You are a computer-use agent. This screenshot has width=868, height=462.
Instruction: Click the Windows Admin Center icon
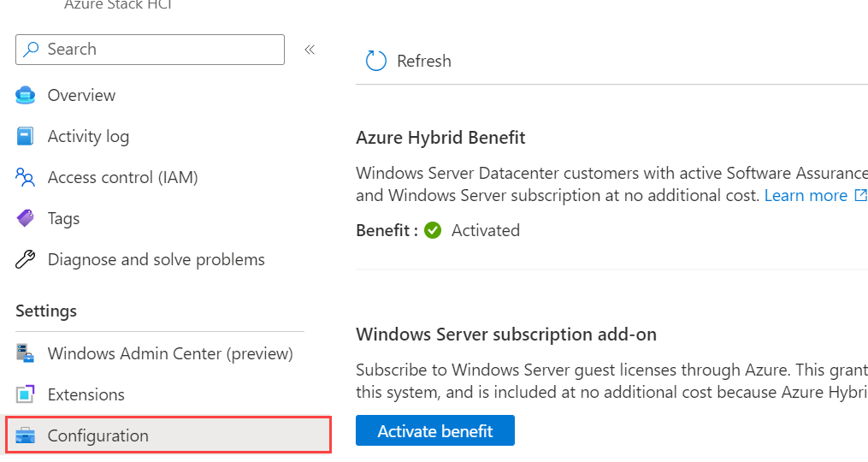(26, 353)
